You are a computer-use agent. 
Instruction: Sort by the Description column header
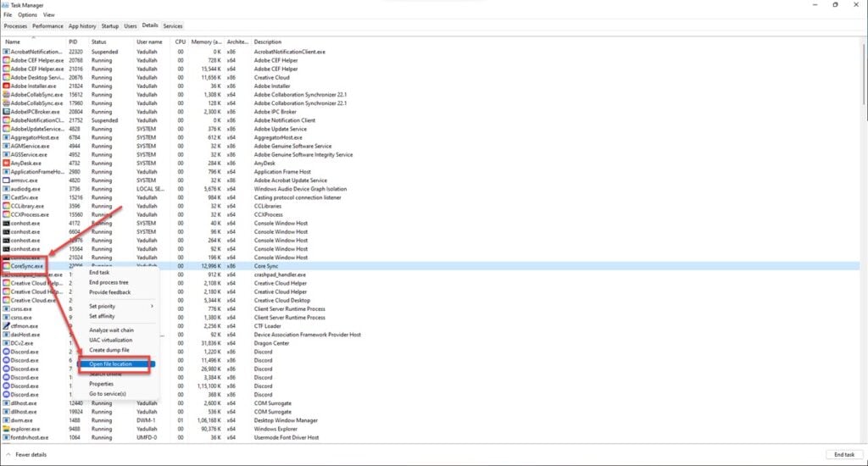pos(268,42)
